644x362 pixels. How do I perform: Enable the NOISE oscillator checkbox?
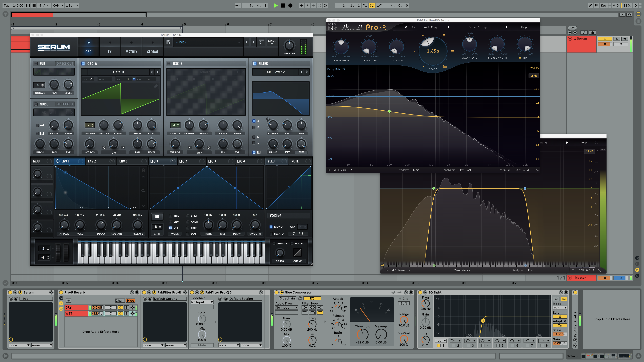(x=36, y=104)
